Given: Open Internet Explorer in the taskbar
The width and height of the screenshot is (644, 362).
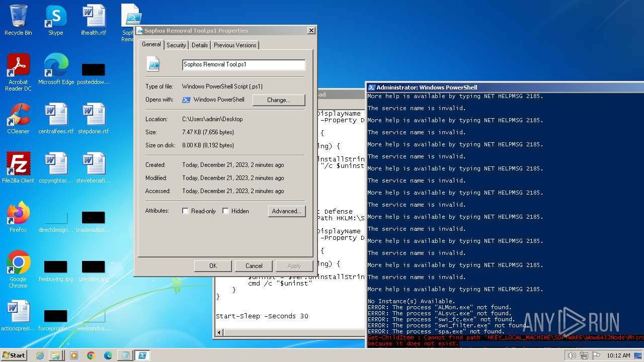Looking at the screenshot, I should click(40, 355).
